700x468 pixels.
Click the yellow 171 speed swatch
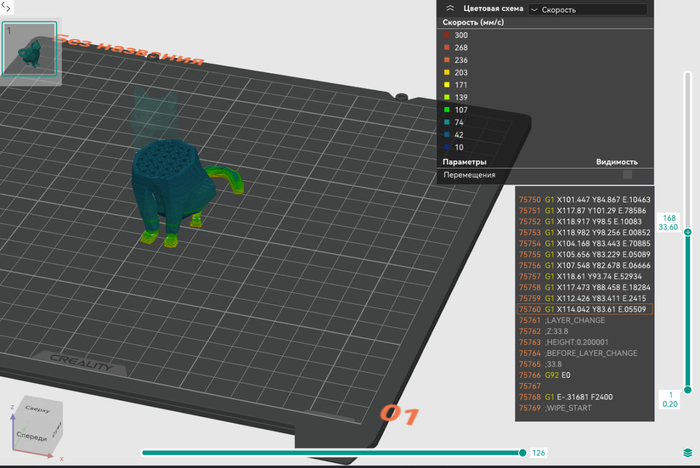446,85
